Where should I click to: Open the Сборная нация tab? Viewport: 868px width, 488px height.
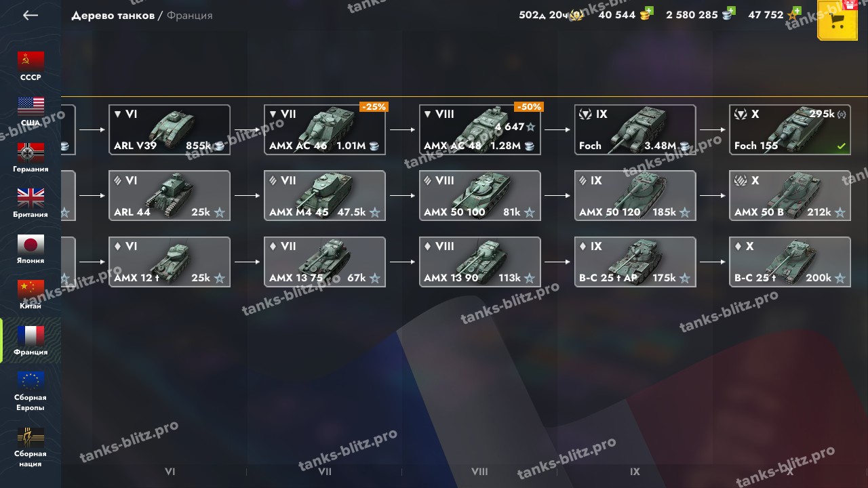(31, 447)
